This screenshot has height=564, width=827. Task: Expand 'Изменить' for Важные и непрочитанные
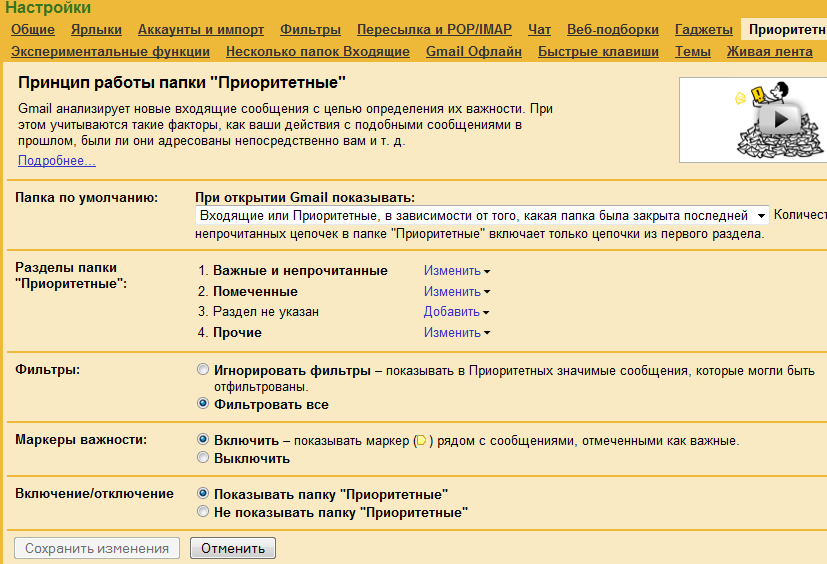(457, 271)
